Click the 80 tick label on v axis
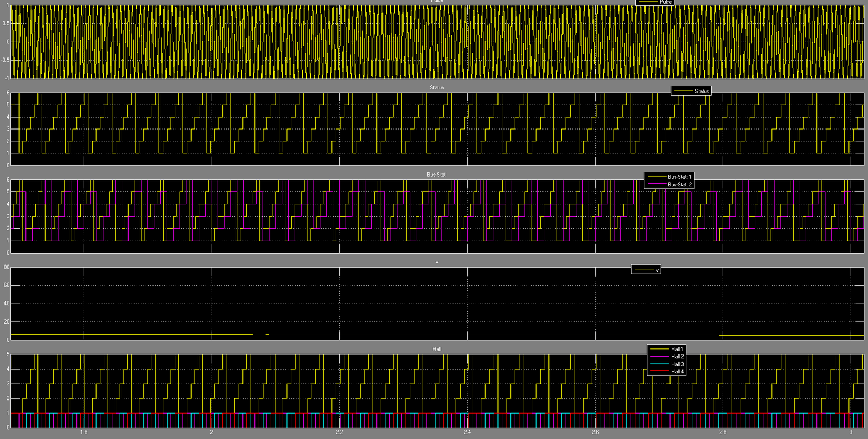868x439 pixels. tap(7, 267)
